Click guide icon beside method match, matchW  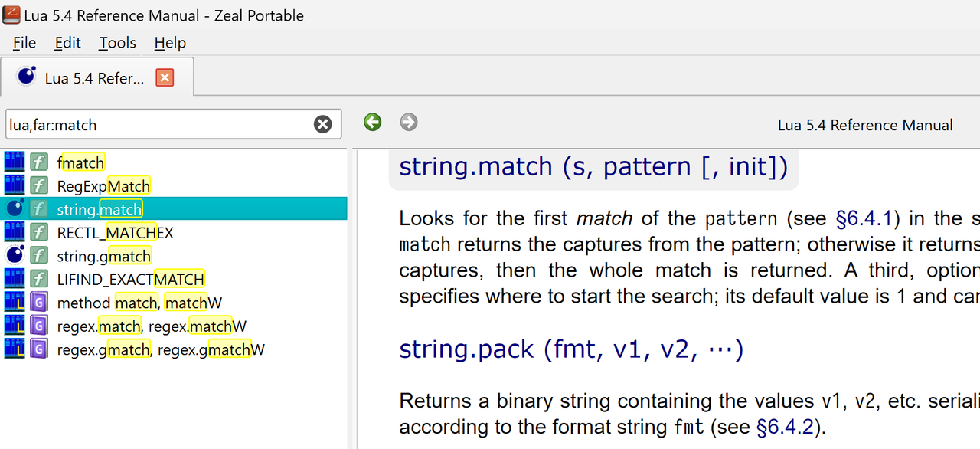click(x=39, y=303)
